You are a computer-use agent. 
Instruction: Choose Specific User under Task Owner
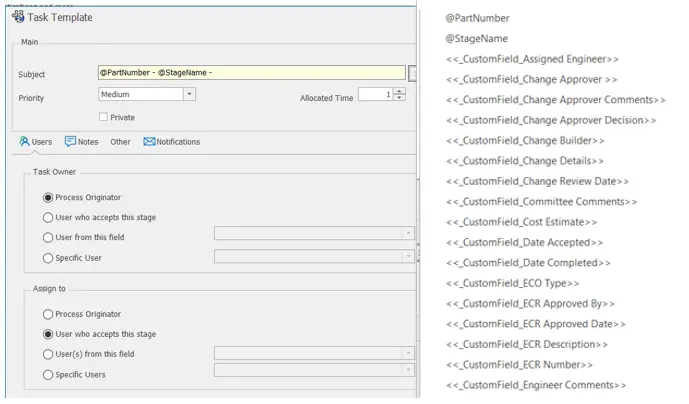point(49,257)
